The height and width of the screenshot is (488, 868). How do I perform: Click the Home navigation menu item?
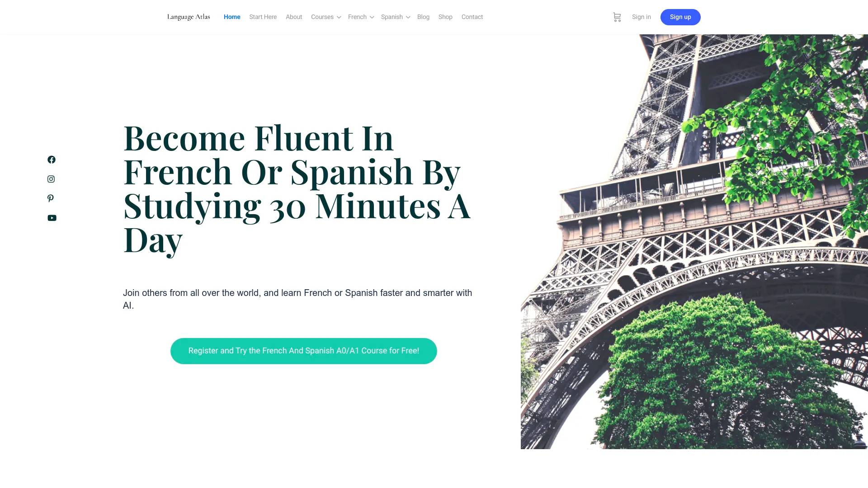pos(232,17)
